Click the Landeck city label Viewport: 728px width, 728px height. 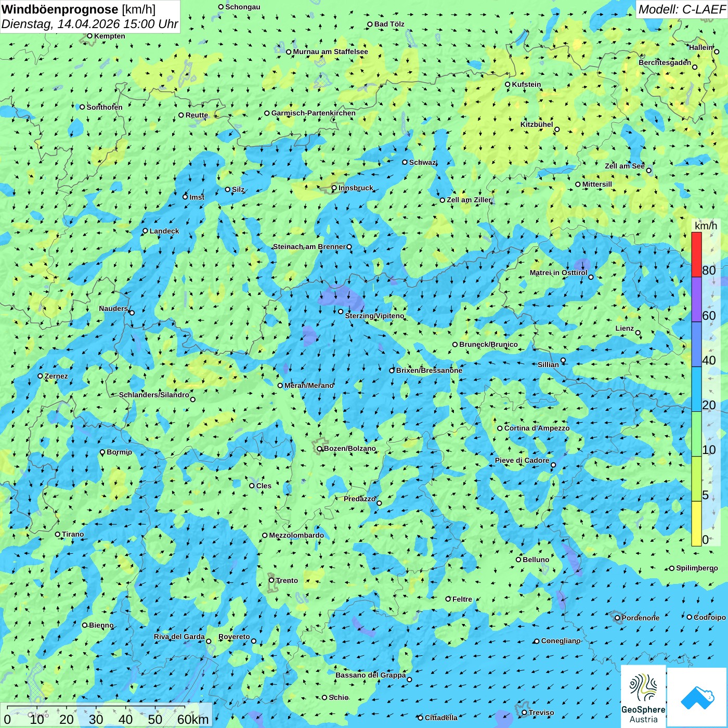pos(164,231)
